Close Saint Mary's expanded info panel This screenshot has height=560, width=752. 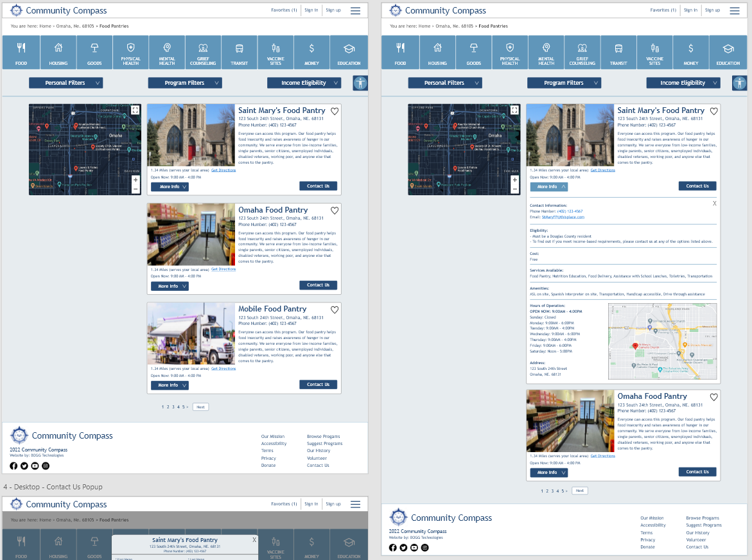(x=714, y=204)
